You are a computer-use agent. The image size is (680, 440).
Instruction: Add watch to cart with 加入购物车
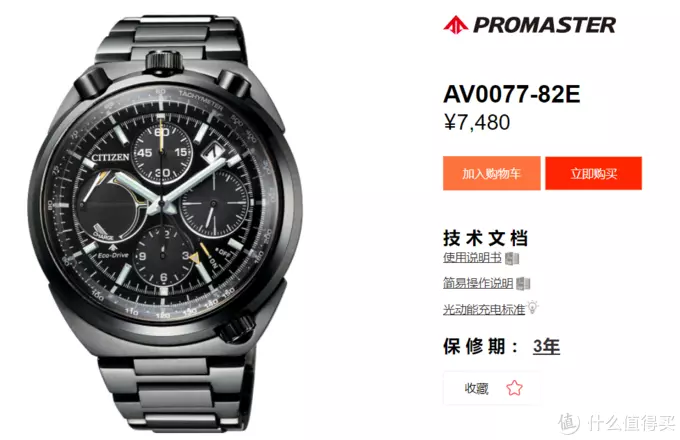pyautogui.click(x=491, y=173)
